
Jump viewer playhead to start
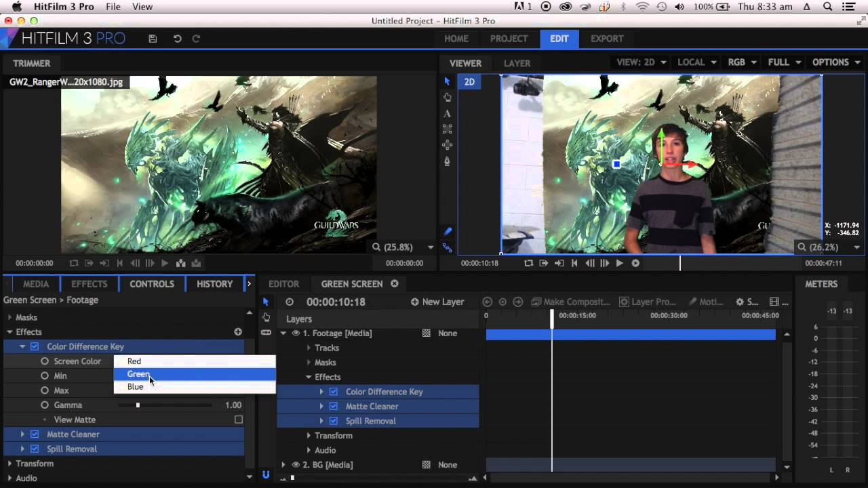[x=574, y=263]
